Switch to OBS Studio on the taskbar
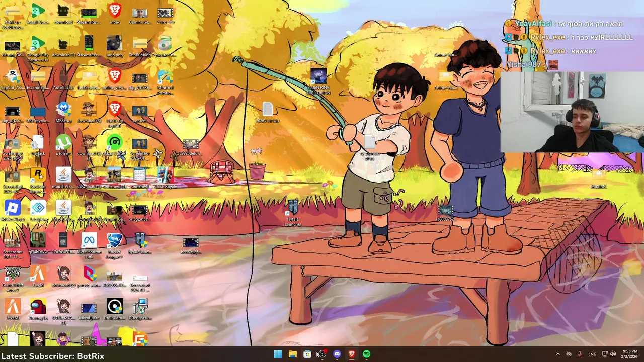The height and width of the screenshot is (362, 644). pyautogui.click(x=322, y=354)
